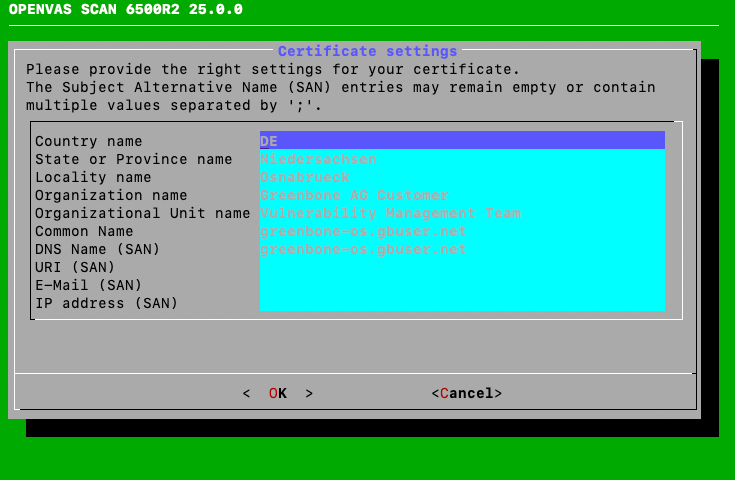Click the OPENVAS SCAN header text

click(x=125, y=10)
